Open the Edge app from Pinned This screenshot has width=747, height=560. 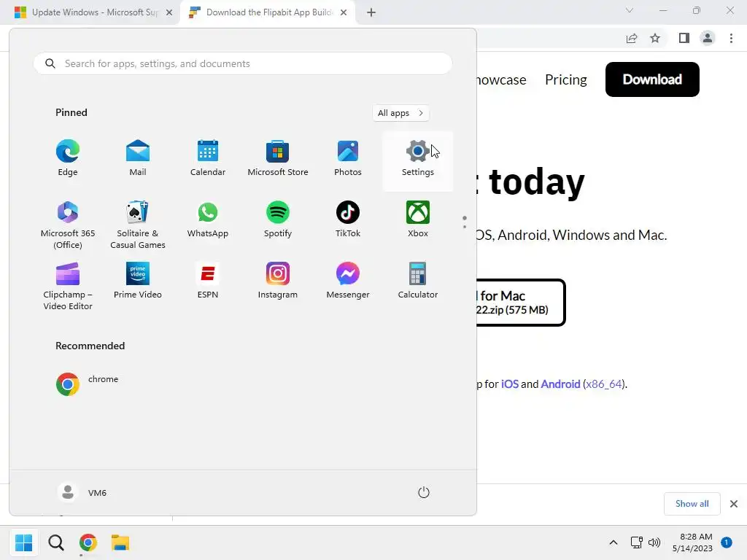(x=68, y=159)
